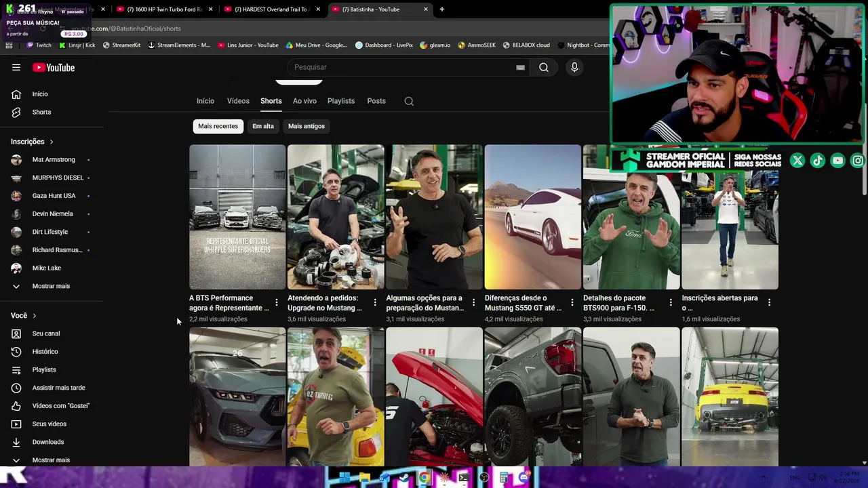Click the magnifier search button beside Pesquisar
The image size is (868, 488).
click(x=544, y=67)
